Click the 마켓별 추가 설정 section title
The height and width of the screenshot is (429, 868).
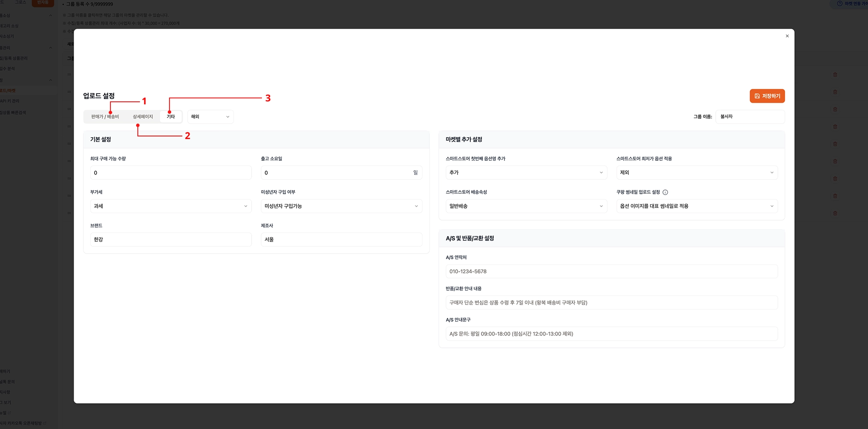click(x=464, y=139)
